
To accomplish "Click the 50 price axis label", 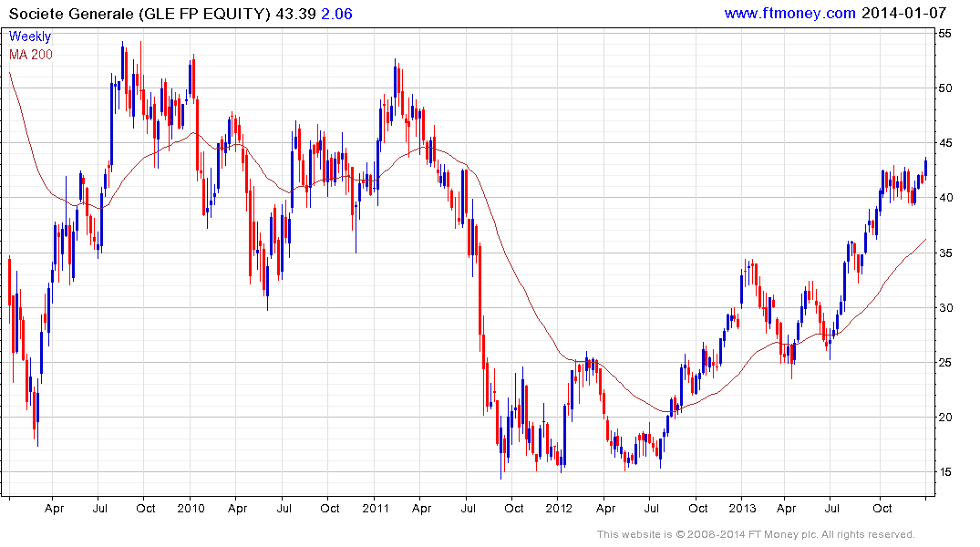I will [x=945, y=88].
